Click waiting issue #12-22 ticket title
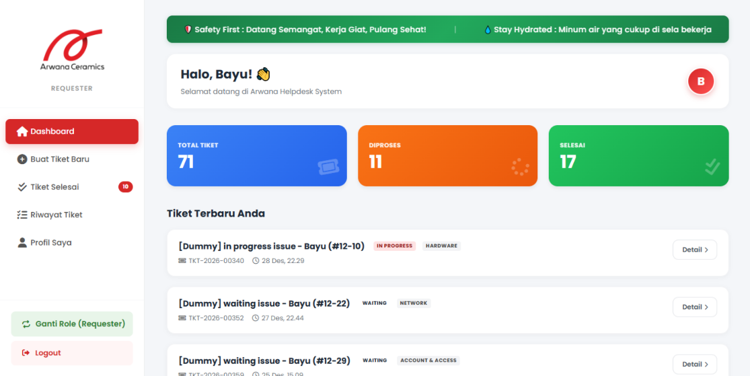The image size is (750, 376). (264, 304)
